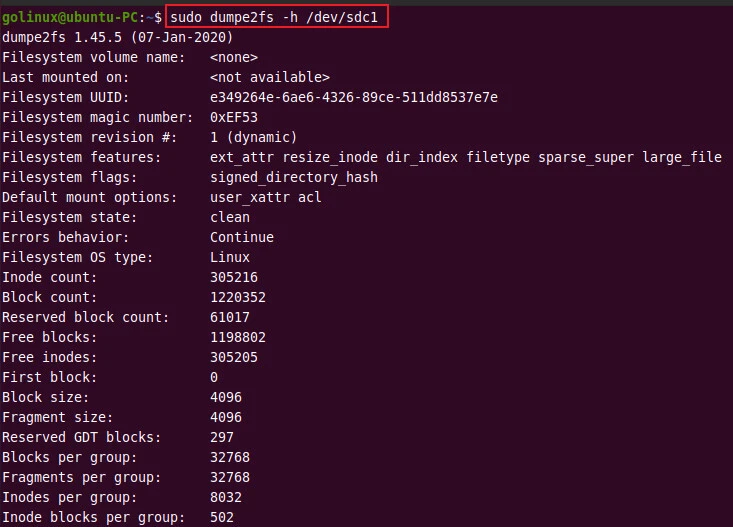The height and width of the screenshot is (527, 733).
Task: Click the reserved GDT value '297'
Action: [222, 438]
